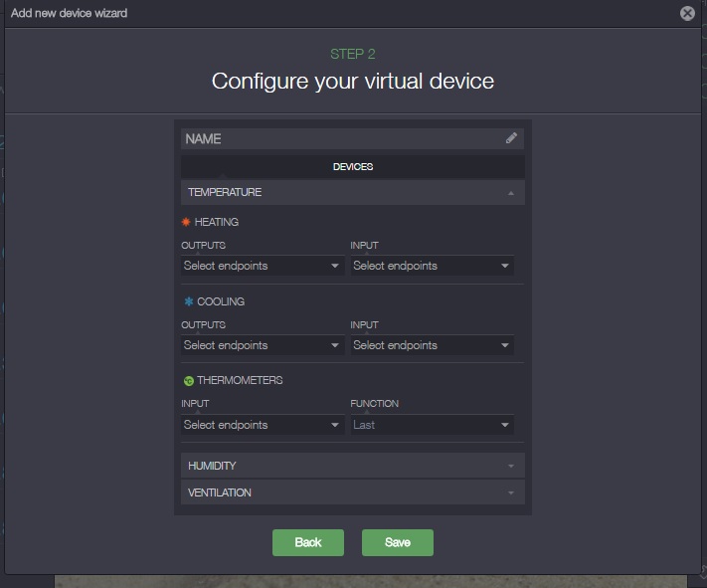Click the green Thermometers icon
The image size is (707, 588).
point(187,381)
